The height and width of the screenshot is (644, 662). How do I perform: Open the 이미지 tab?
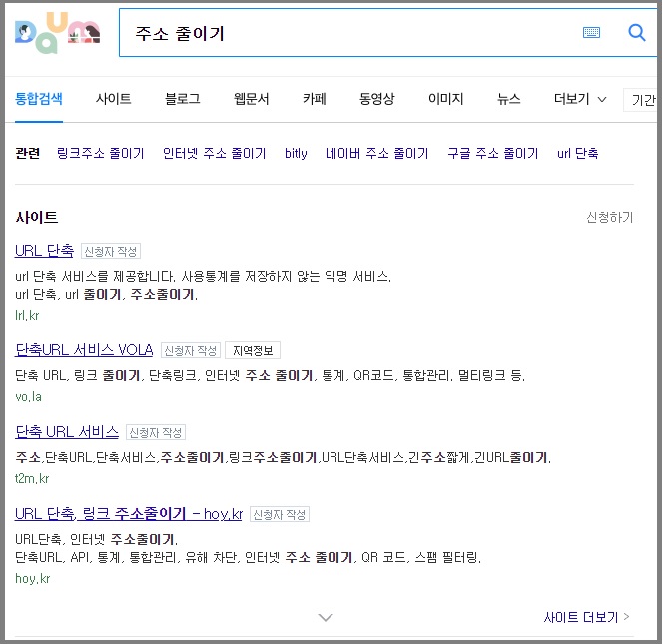(x=446, y=99)
